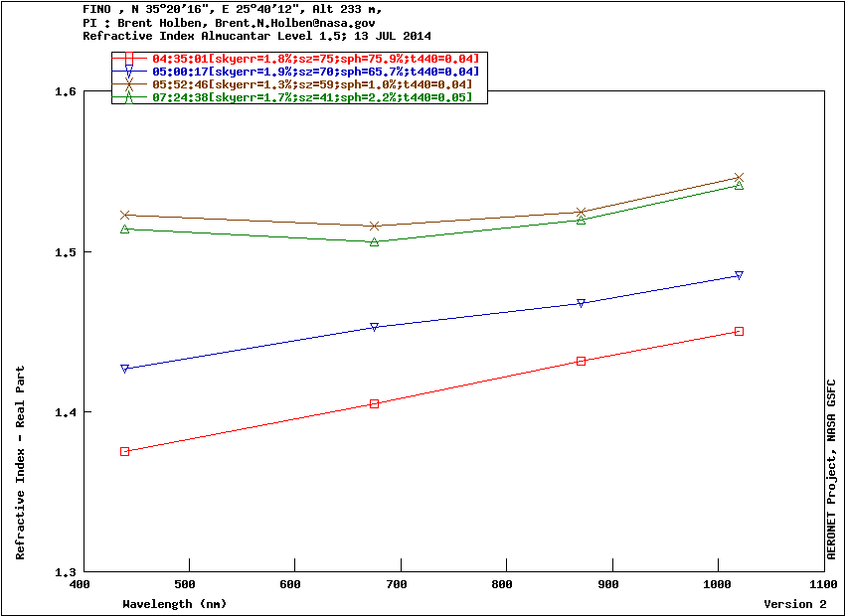The image size is (845, 616).
Task: Select the blue triangle data point at 440 nm
Action: (125, 369)
